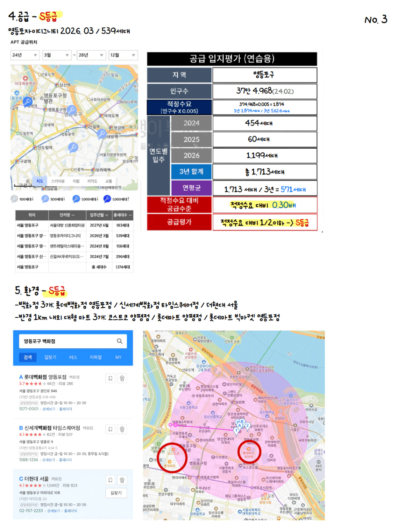Open the 버스 tab
405x532 pixels.
73,357
